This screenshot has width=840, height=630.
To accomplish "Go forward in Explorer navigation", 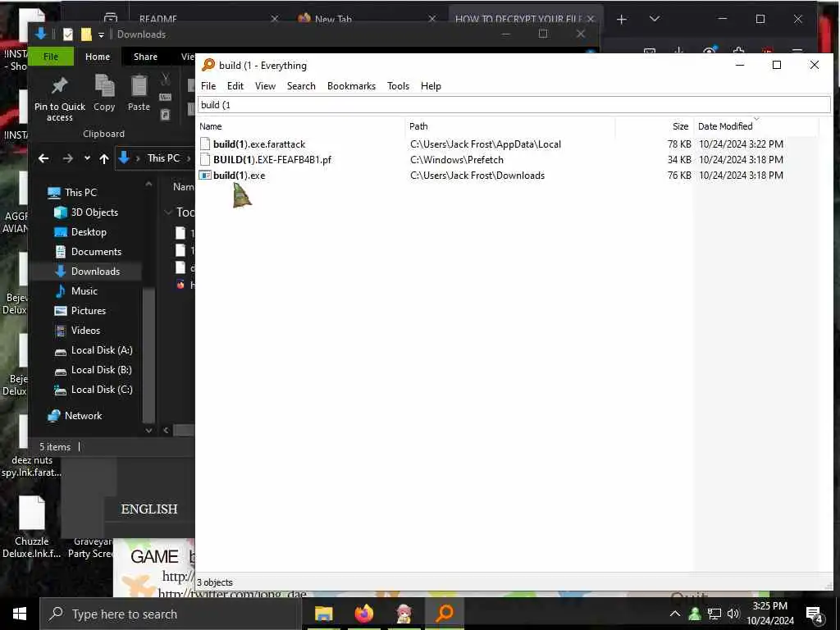I will 67,158.
